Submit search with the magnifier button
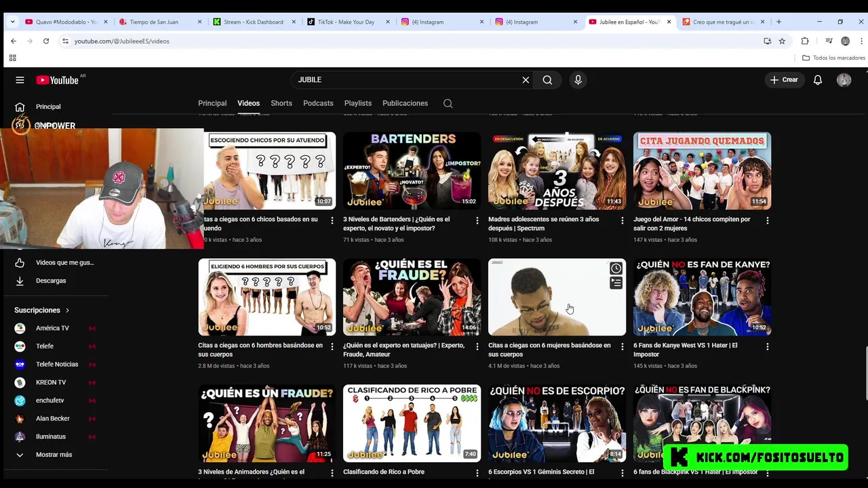 [x=547, y=80]
